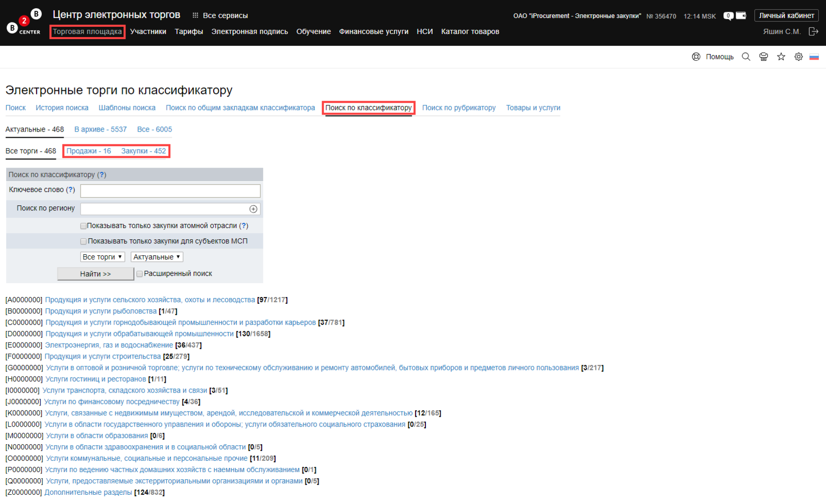This screenshot has width=826, height=504.
Task: Open the Все торги dropdown in search form
Action: (103, 257)
